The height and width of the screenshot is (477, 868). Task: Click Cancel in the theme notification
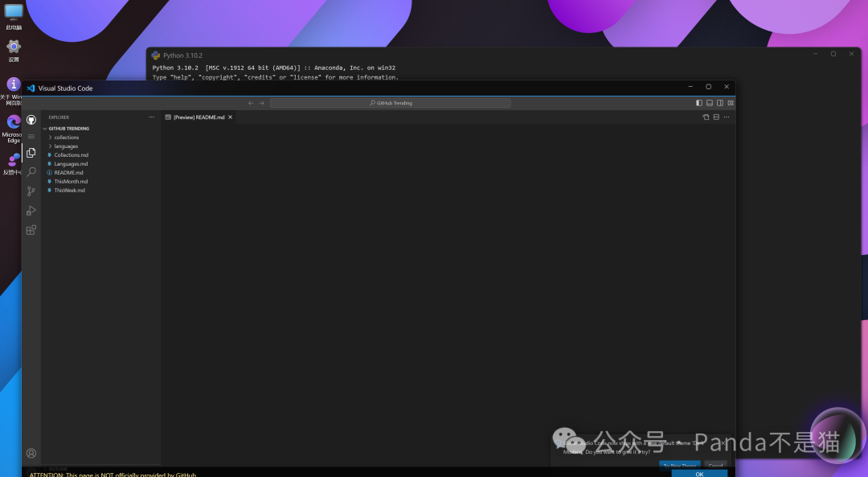tap(715, 466)
